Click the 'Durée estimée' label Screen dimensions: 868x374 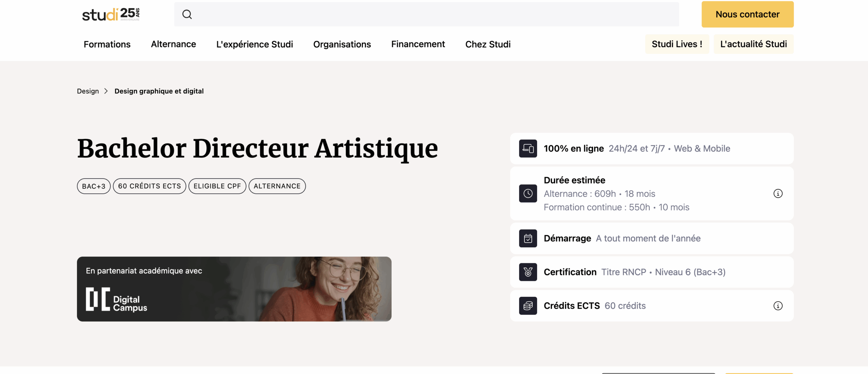click(574, 180)
